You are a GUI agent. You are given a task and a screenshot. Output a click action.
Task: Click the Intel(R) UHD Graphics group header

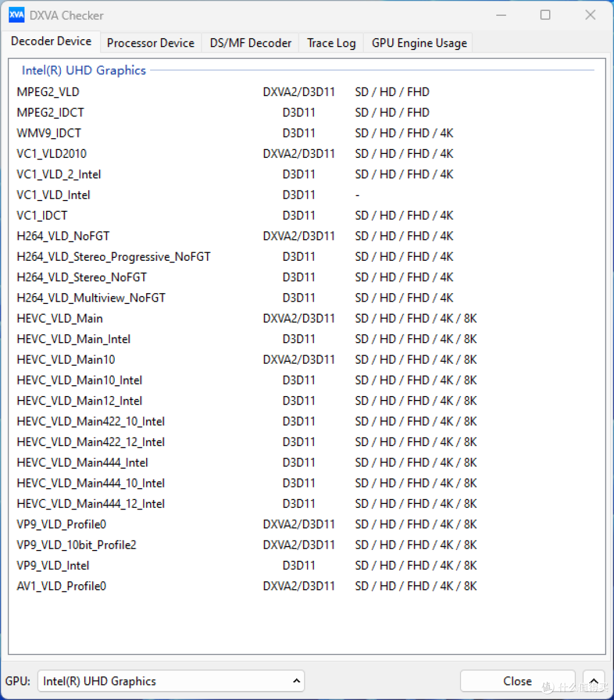[84, 70]
